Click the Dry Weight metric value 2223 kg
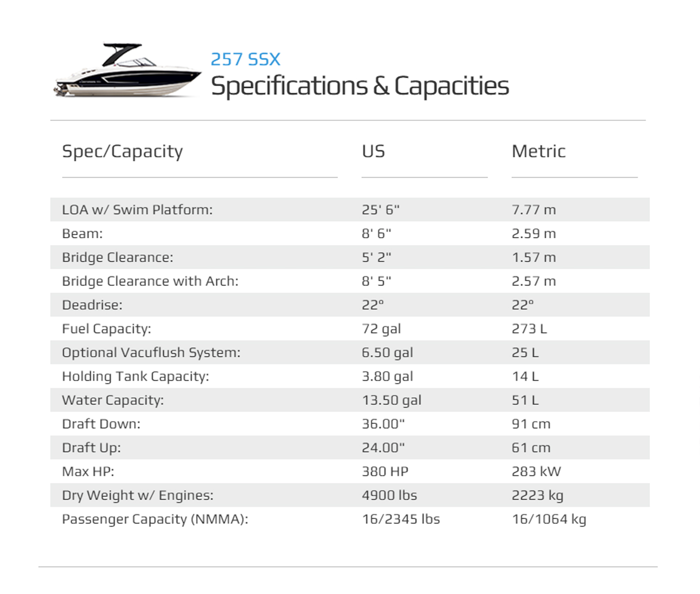The height and width of the screenshot is (594, 700). [x=537, y=495]
